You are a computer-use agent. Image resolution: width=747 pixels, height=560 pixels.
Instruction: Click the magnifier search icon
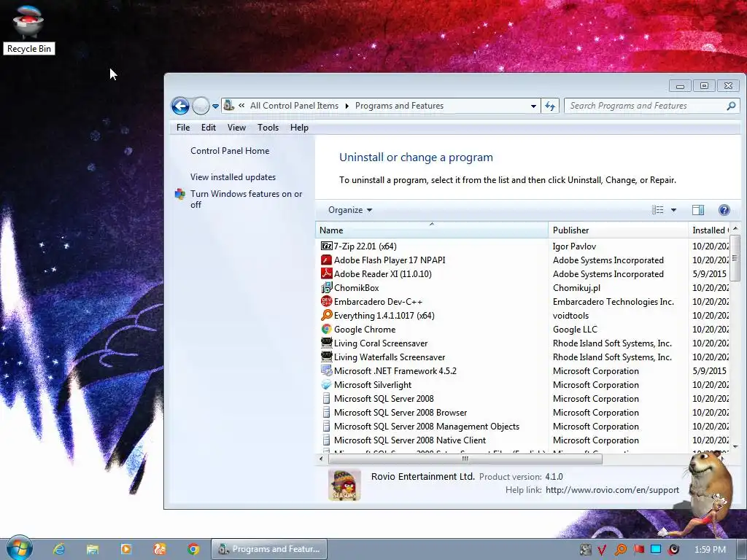click(x=731, y=106)
